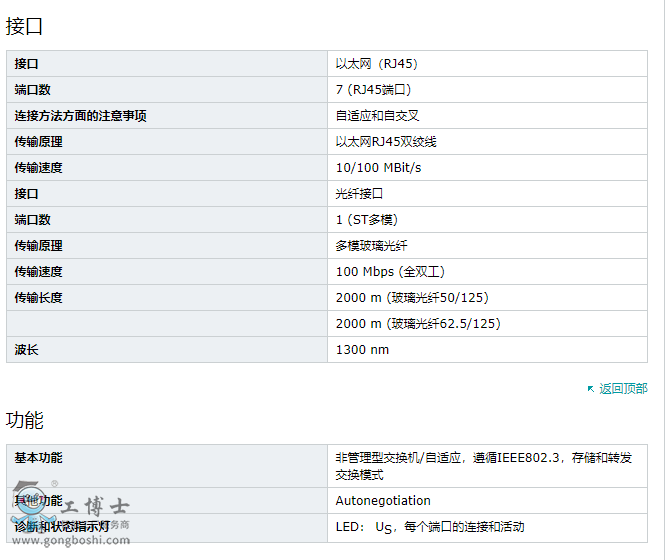Viewport: 665px width, 560px height.
Task: Click the 1（ST多模）port count value
Action: [x=373, y=220]
